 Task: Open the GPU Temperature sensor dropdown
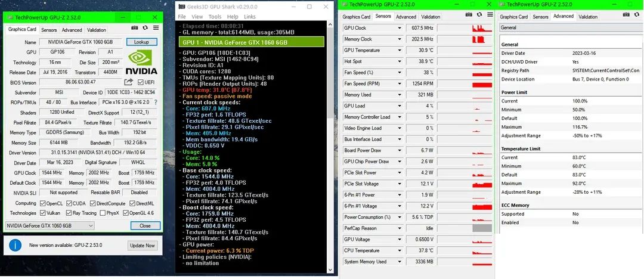(399, 50)
